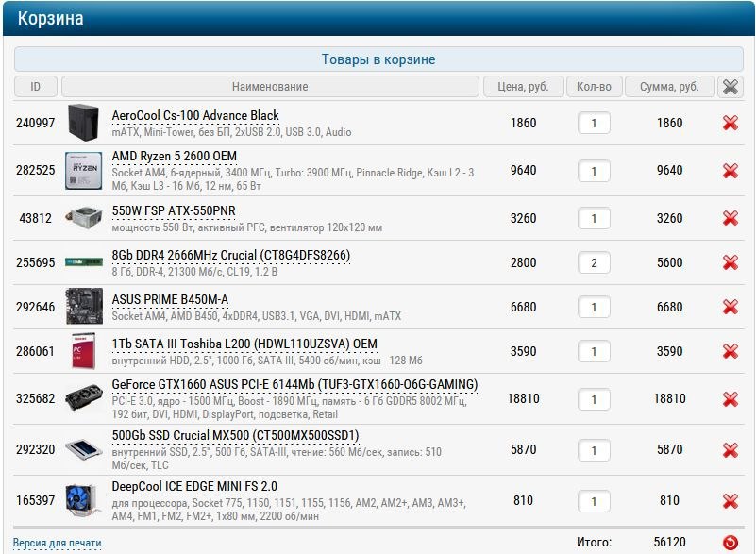Open 500Gb SSD Crucial MX500 link
Viewport: 756px width, 554px height.
pyautogui.click(x=235, y=435)
